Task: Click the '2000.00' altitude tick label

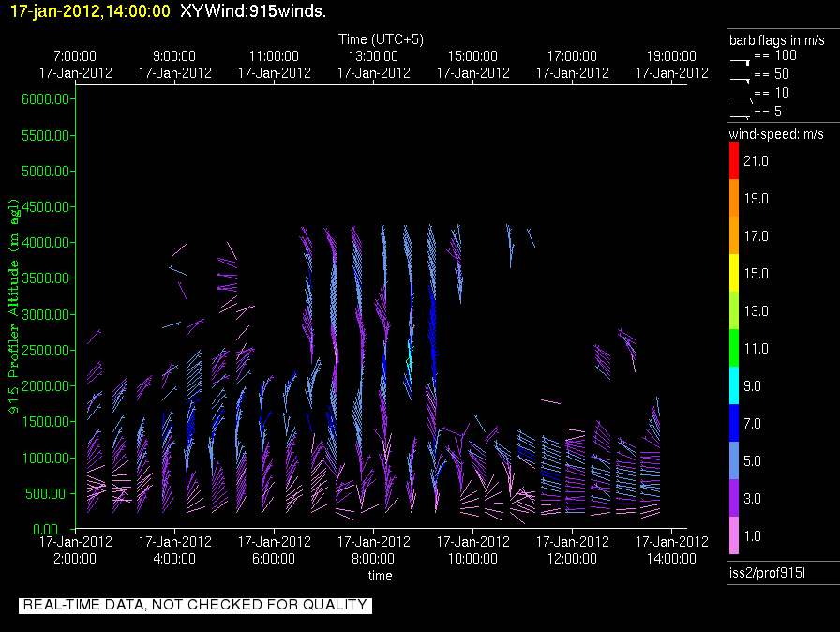Action: pyautogui.click(x=45, y=386)
